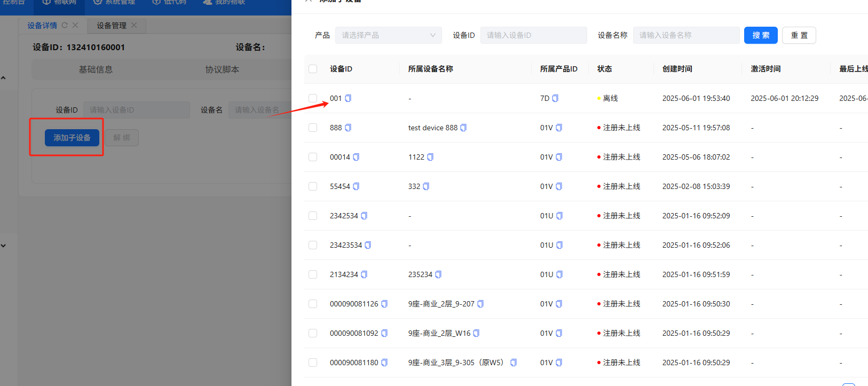Copy product ID 01V in row 888
The width and height of the screenshot is (868, 386).
click(559, 128)
